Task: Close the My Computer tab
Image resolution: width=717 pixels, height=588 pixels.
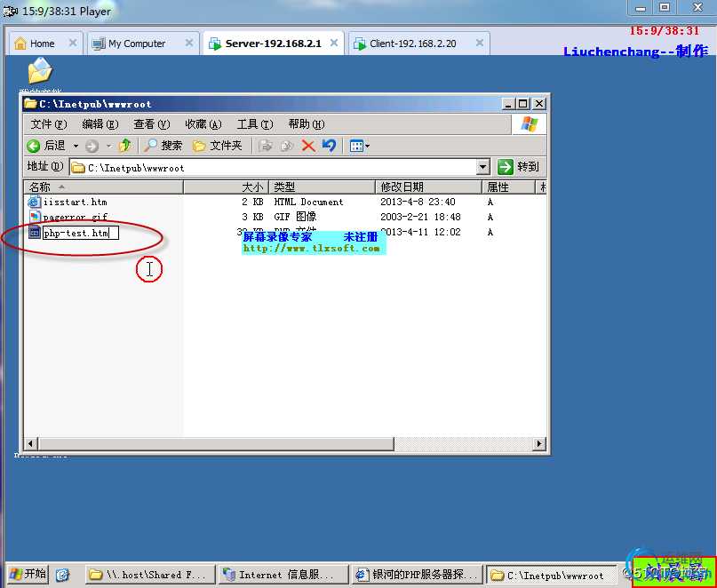Action: 189,43
